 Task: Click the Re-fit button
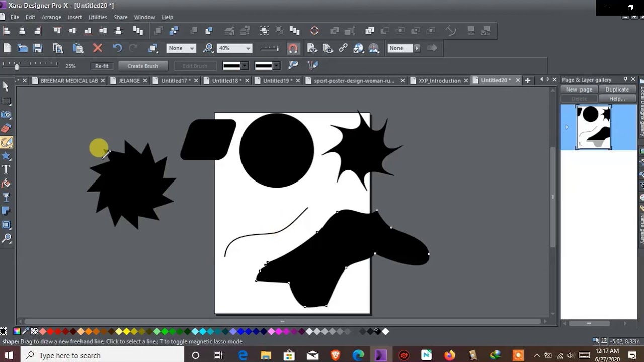pos(102,66)
